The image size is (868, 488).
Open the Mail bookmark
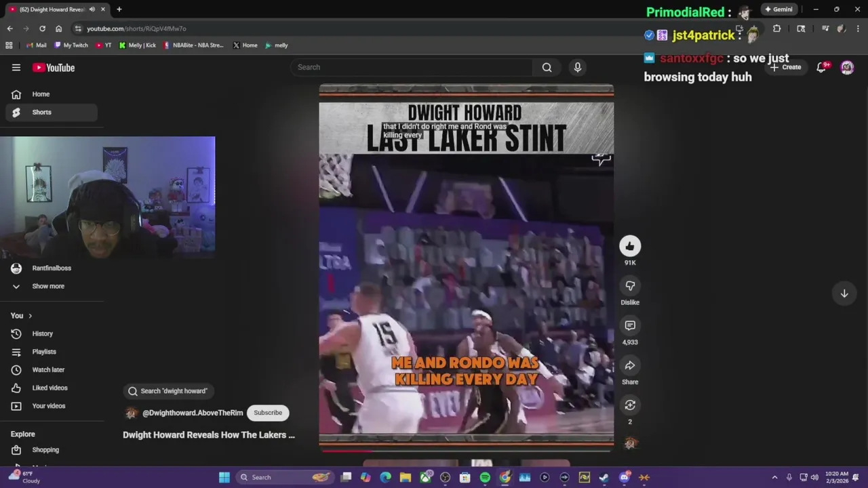pos(36,45)
